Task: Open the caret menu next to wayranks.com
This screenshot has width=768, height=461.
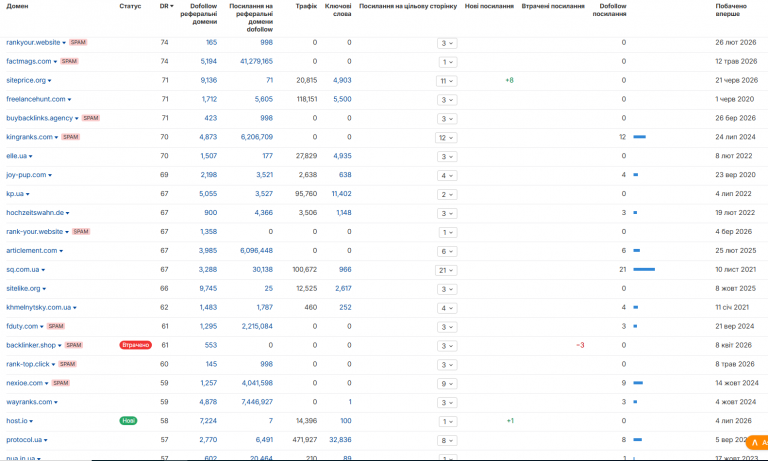Action: pos(56,402)
